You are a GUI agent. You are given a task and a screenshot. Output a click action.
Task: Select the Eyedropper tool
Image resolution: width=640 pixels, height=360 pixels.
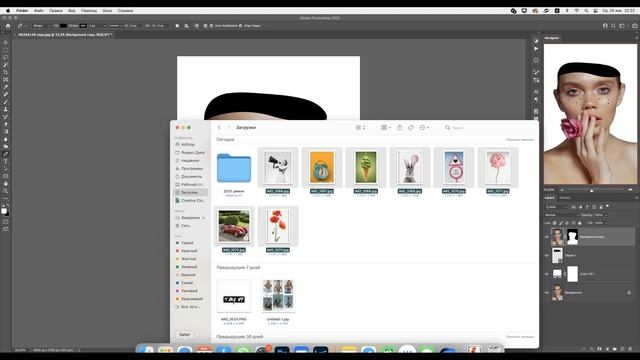point(6,87)
